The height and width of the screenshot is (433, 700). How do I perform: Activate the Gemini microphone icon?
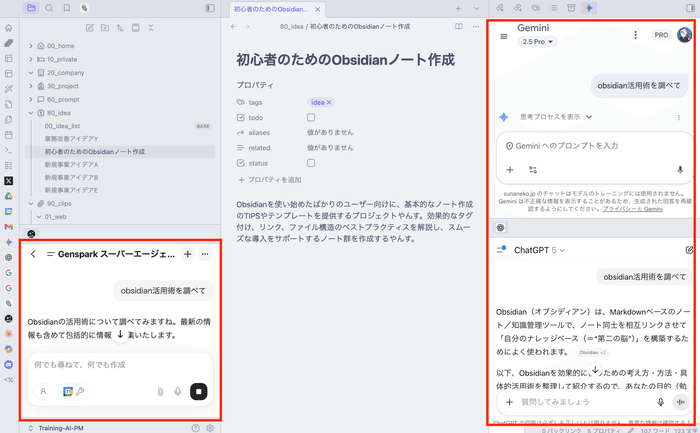[x=680, y=170]
